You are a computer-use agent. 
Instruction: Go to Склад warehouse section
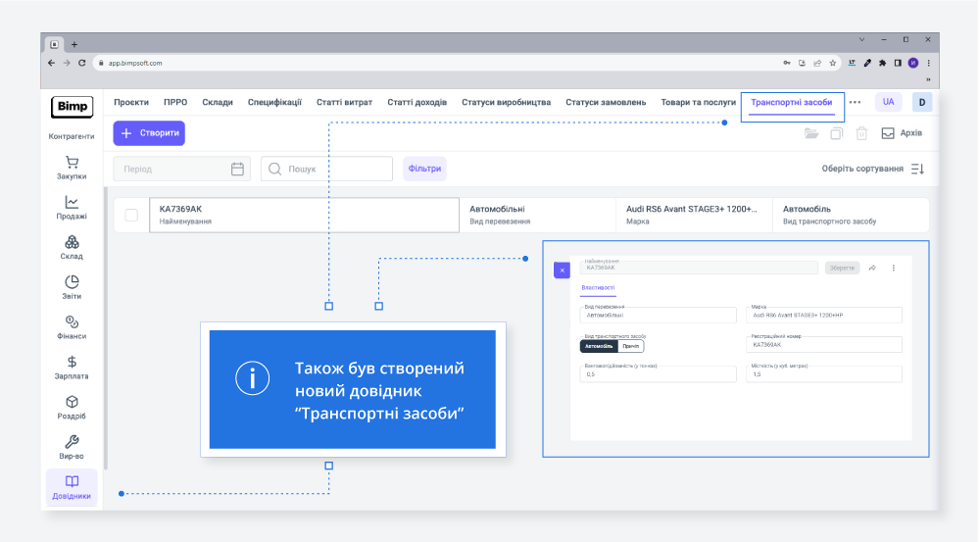[72, 247]
